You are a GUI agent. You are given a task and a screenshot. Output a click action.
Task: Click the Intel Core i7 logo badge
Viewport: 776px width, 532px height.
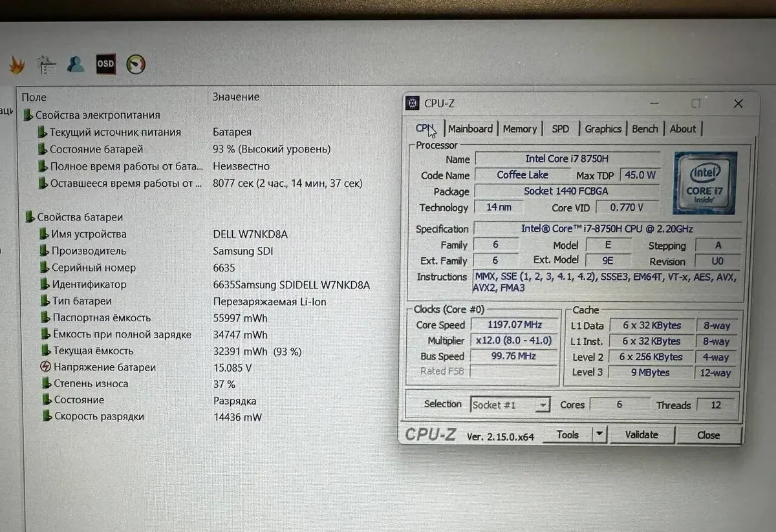pos(705,182)
